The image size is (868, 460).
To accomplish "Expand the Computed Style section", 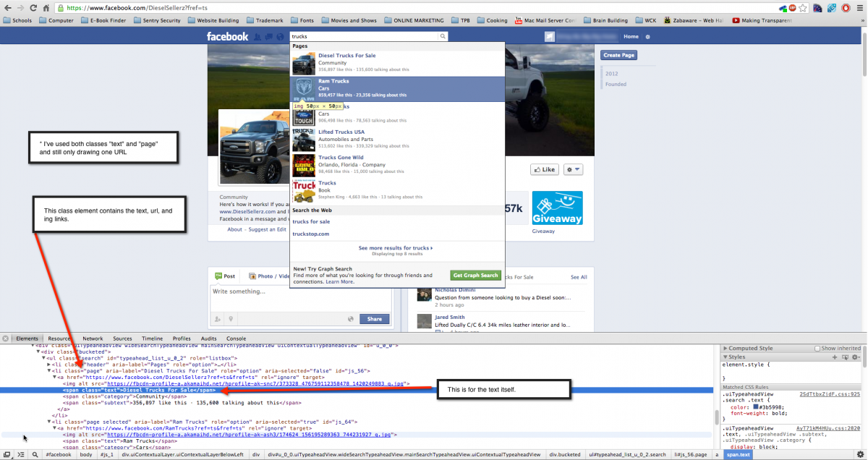I will point(726,349).
